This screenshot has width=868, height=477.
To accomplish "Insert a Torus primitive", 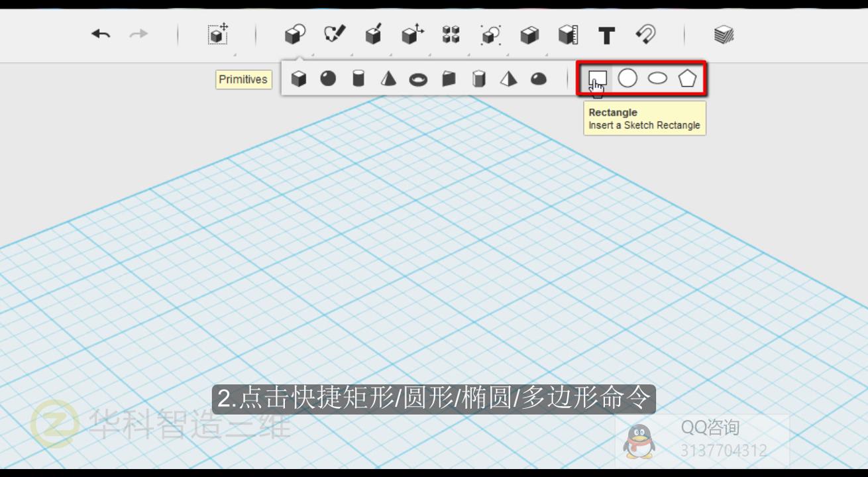I will tap(418, 79).
